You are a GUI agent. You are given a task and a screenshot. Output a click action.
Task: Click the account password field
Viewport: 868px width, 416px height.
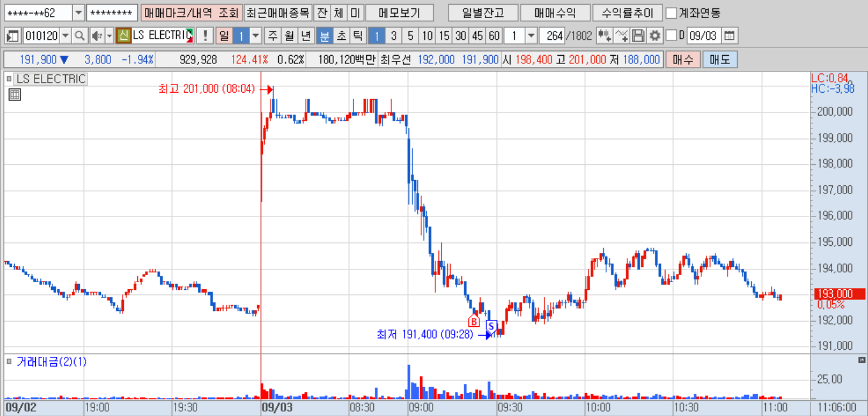pyautogui.click(x=112, y=12)
